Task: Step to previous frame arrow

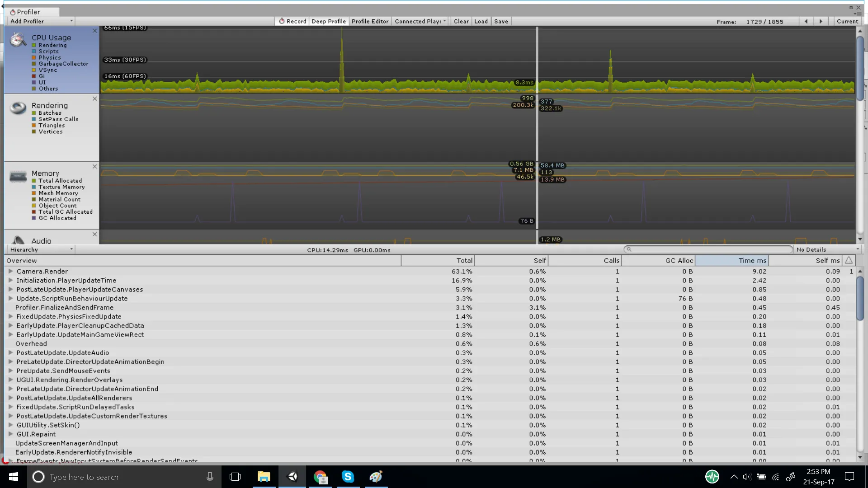Action: coord(806,21)
